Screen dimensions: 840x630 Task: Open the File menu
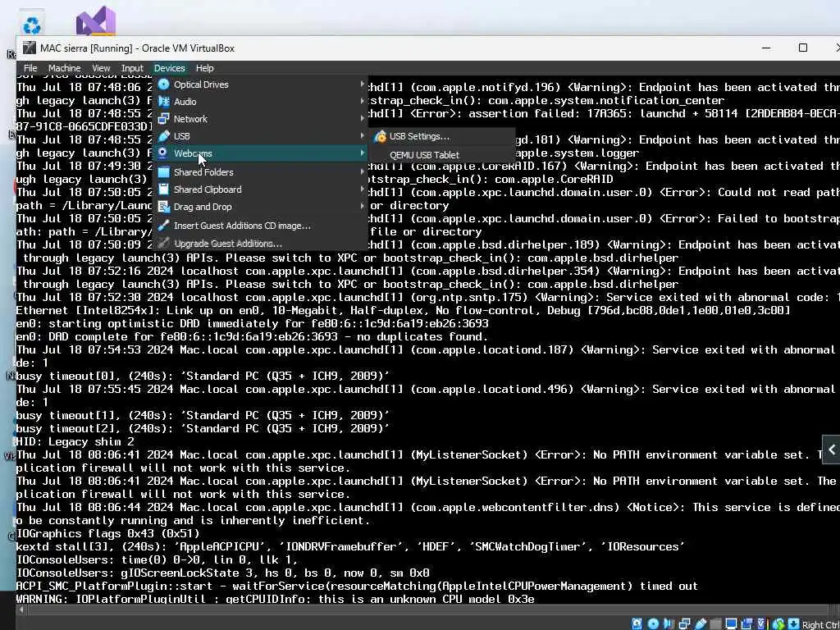(30, 68)
